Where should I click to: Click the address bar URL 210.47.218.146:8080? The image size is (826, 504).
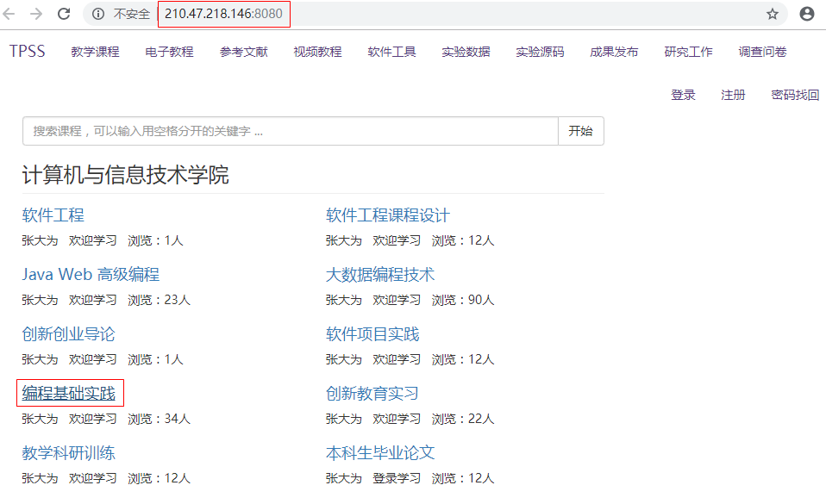coord(223,14)
